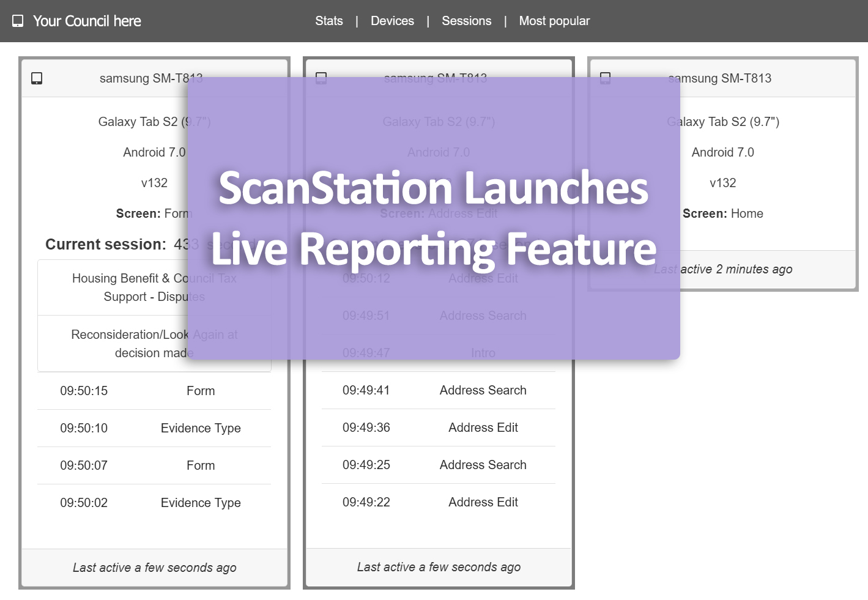
Task: Click Android 7.0 on the Screen: Form card
Action: tap(154, 152)
